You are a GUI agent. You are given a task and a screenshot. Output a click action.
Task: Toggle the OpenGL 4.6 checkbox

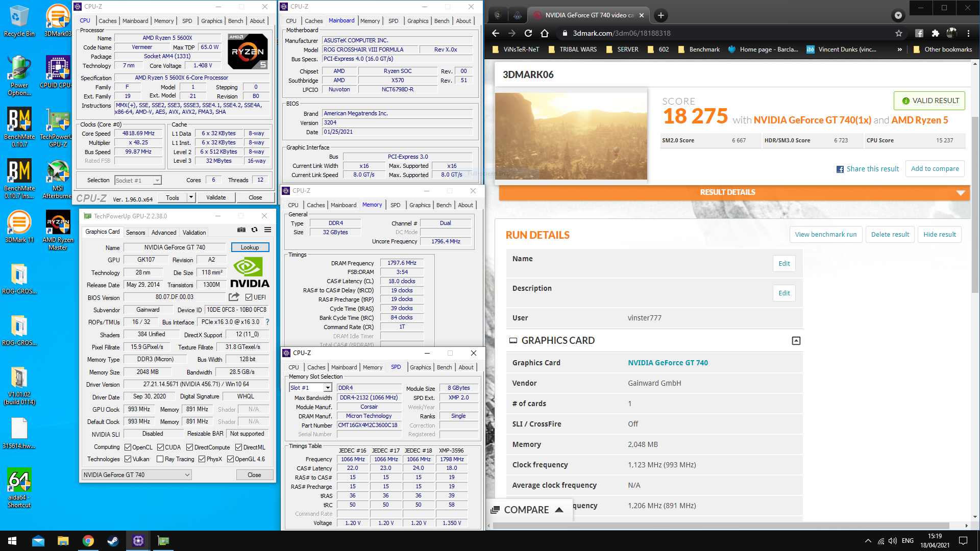(x=230, y=459)
